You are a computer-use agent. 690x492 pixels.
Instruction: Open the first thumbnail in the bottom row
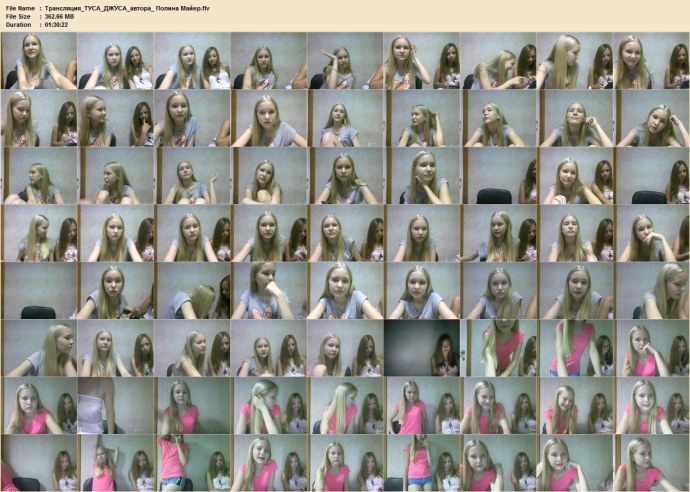coord(39,463)
